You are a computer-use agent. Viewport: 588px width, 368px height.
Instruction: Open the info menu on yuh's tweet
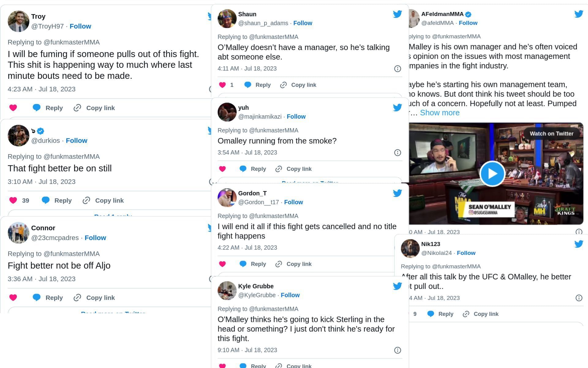click(397, 152)
